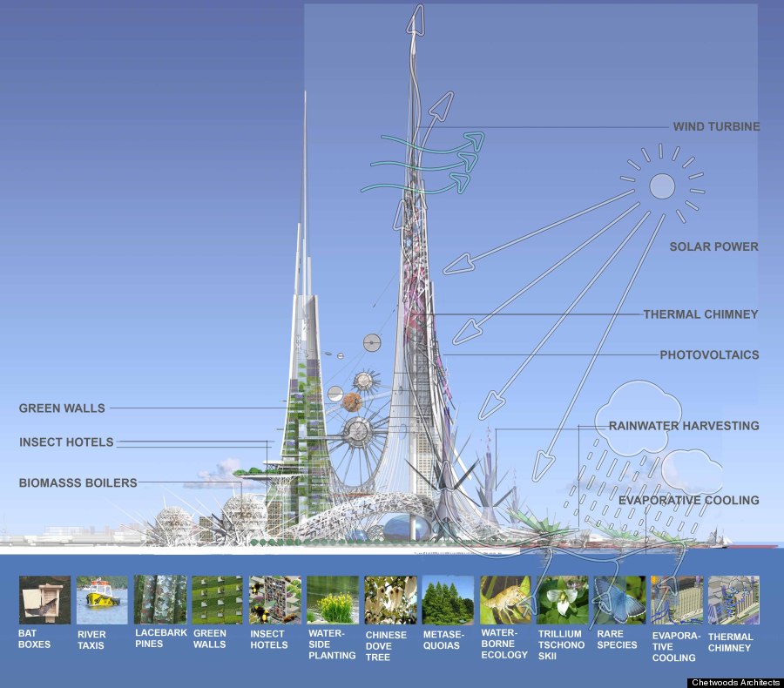This screenshot has height=688, width=784.
Task: Open the Trillium Tschonoskii flower thumbnail
Action: tap(563, 599)
